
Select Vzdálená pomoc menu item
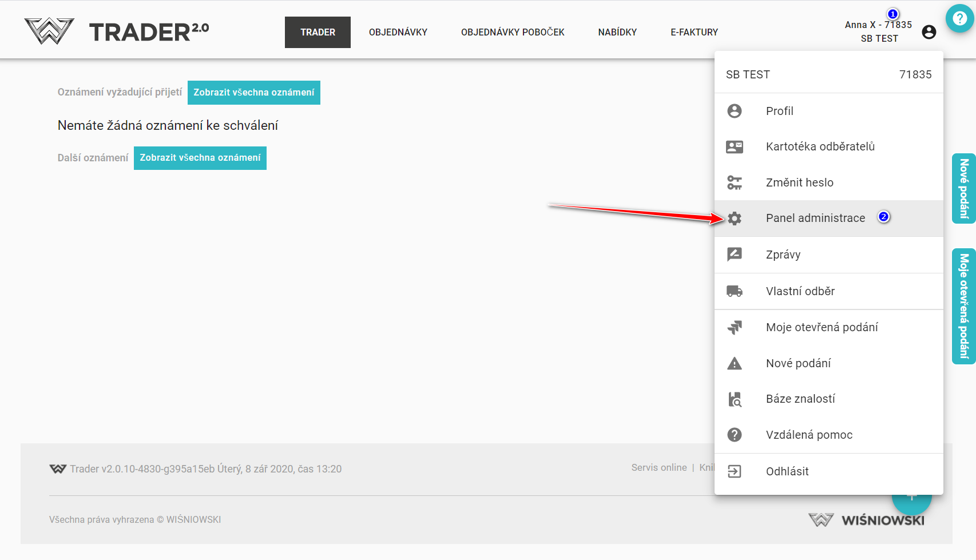coord(809,435)
